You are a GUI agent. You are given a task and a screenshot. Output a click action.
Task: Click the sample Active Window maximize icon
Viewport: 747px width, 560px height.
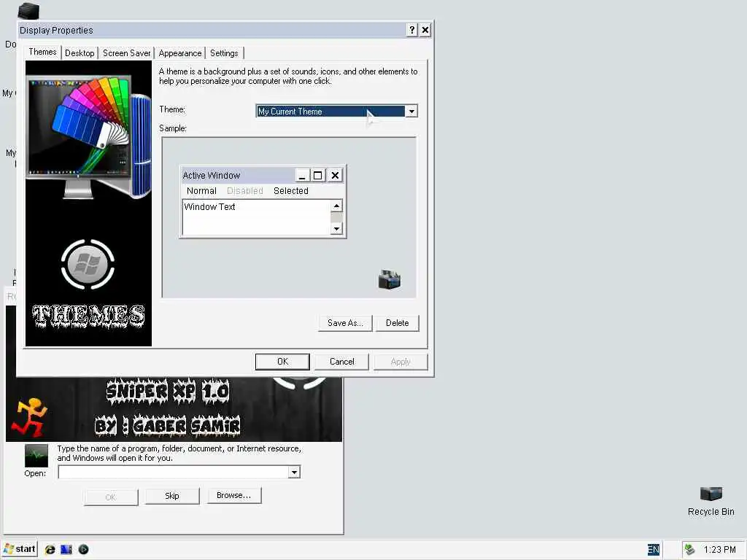[318, 175]
